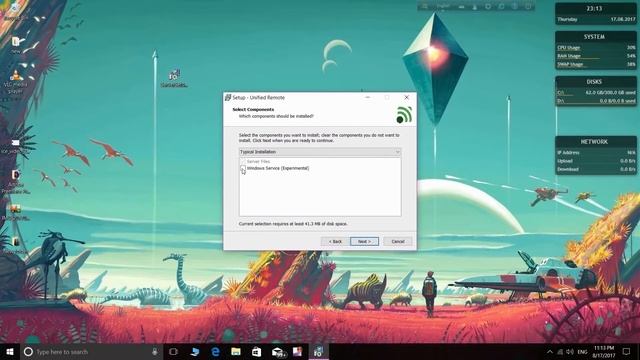This screenshot has height=360, width=640.
Task: Click the Cortana search box
Action: 91,351
